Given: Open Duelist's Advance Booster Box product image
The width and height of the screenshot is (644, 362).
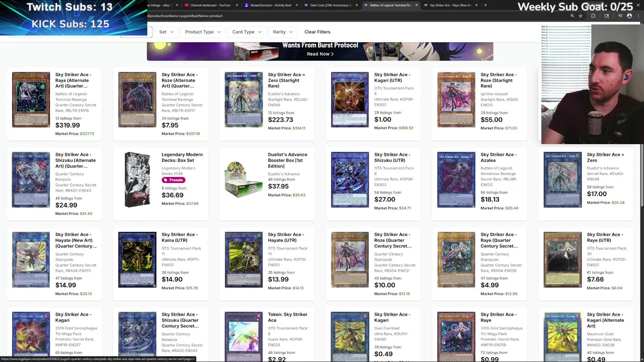Looking at the screenshot, I should click(x=244, y=179).
